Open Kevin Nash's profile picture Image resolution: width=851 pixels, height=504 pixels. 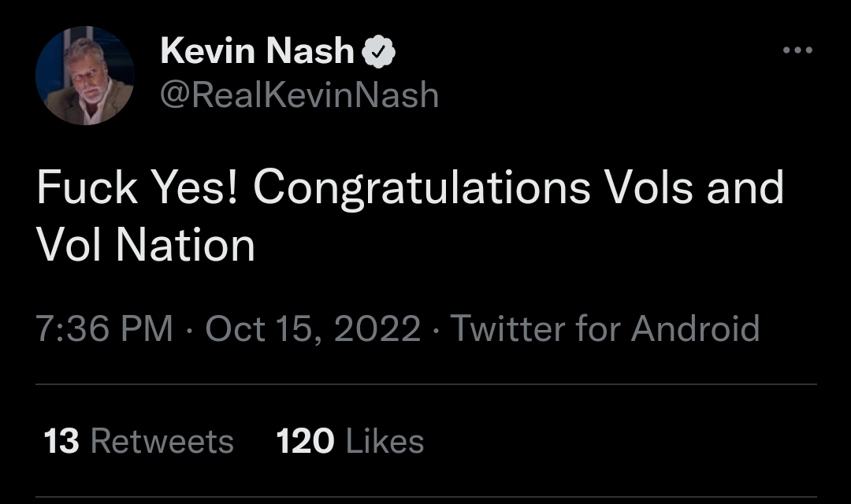[85, 76]
